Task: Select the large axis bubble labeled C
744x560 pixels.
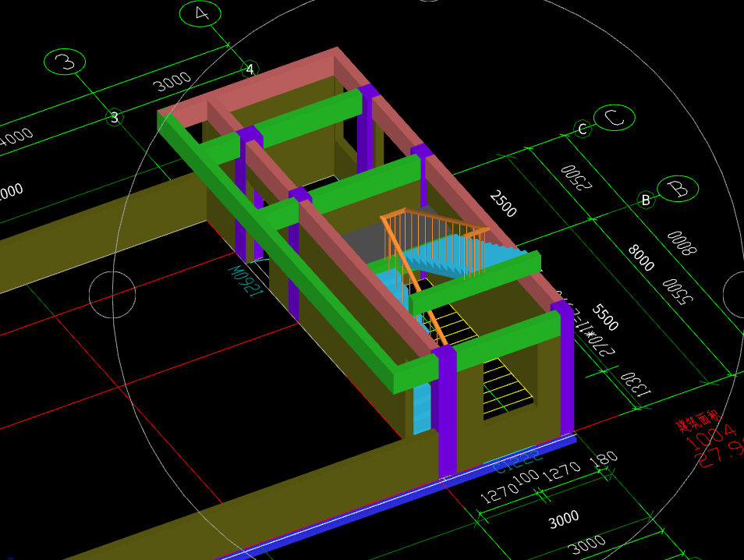Action: [x=615, y=117]
